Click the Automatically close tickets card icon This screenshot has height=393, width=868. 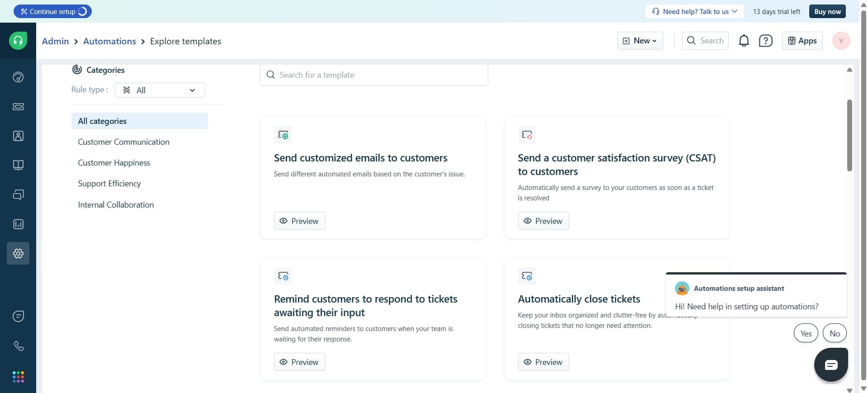coord(527,276)
